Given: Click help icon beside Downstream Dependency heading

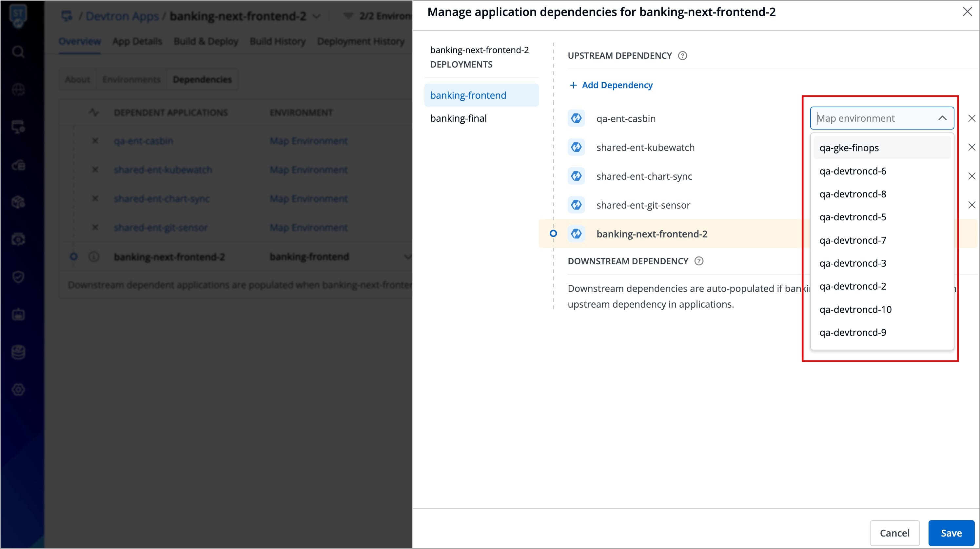Looking at the screenshot, I should coord(699,261).
